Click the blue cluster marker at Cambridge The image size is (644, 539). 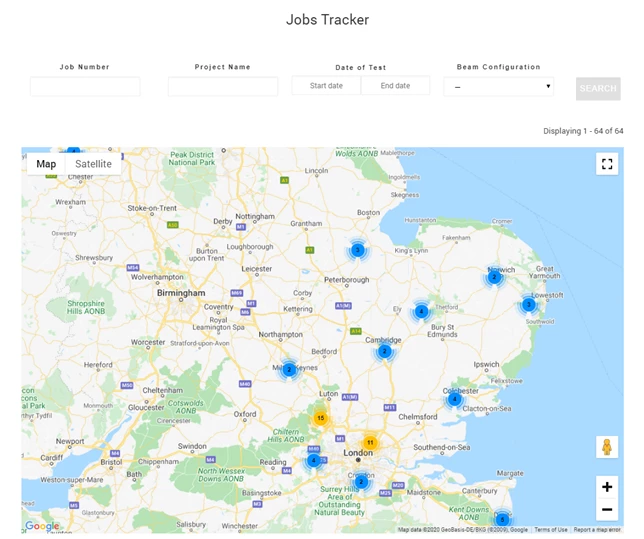(384, 351)
